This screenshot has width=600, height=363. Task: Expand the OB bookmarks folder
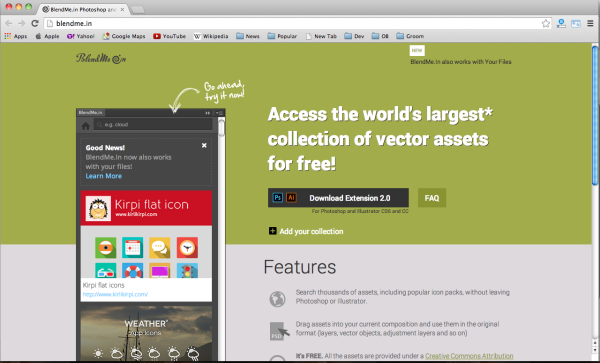coord(380,36)
